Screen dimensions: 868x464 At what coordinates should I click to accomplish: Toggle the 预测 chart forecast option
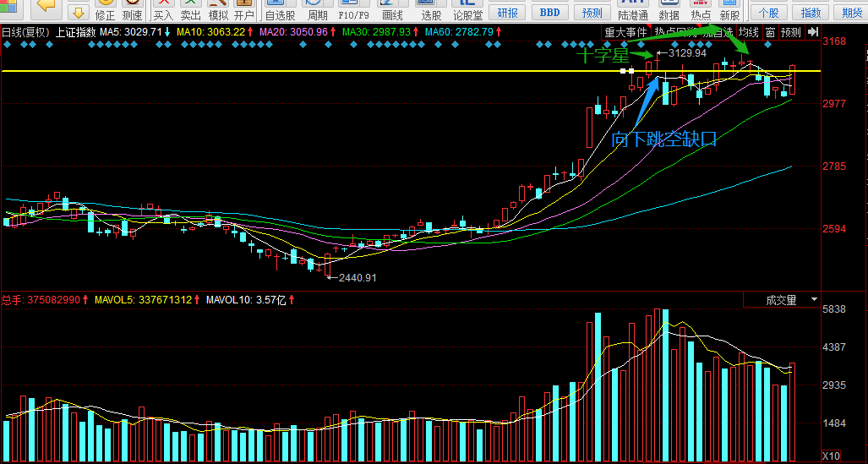point(790,33)
